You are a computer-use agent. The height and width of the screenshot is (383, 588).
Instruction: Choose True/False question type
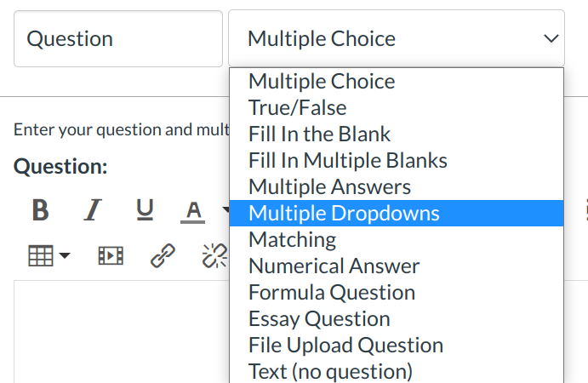298,108
